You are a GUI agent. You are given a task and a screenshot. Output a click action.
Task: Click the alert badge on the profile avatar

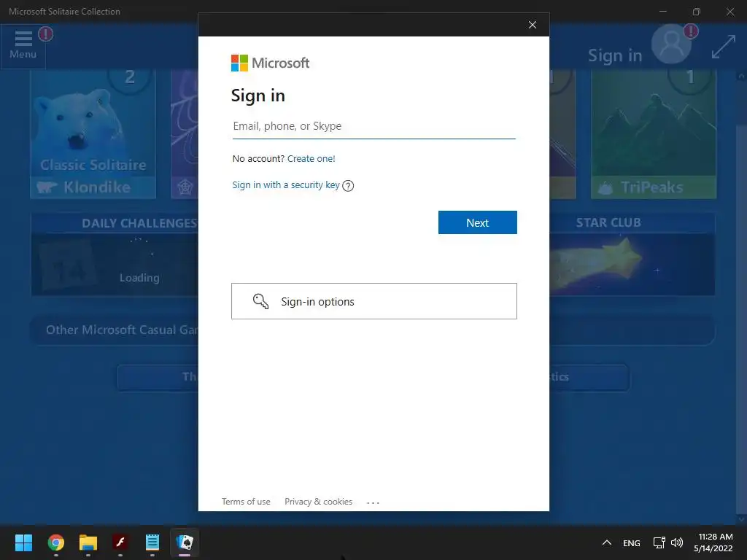click(x=691, y=31)
